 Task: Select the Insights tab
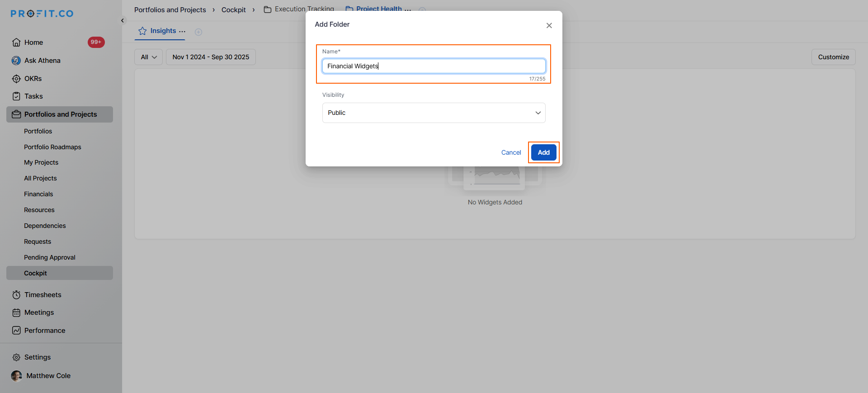[x=163, y=31]
